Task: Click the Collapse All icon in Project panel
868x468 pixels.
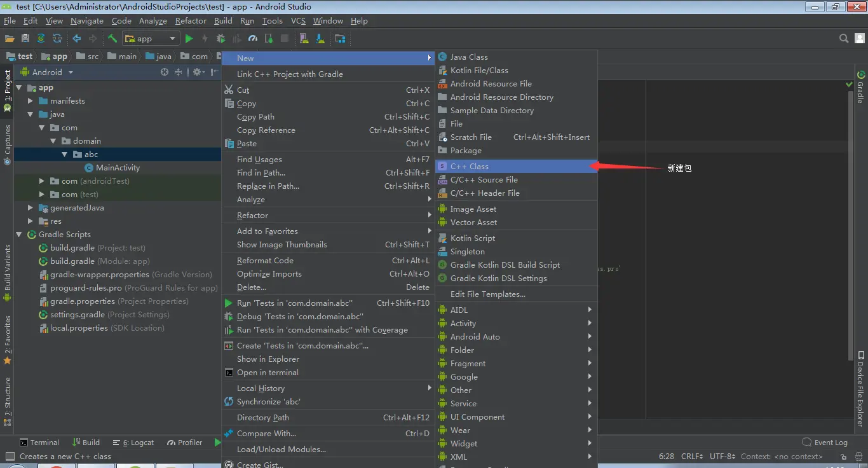Action: [178, 72]
